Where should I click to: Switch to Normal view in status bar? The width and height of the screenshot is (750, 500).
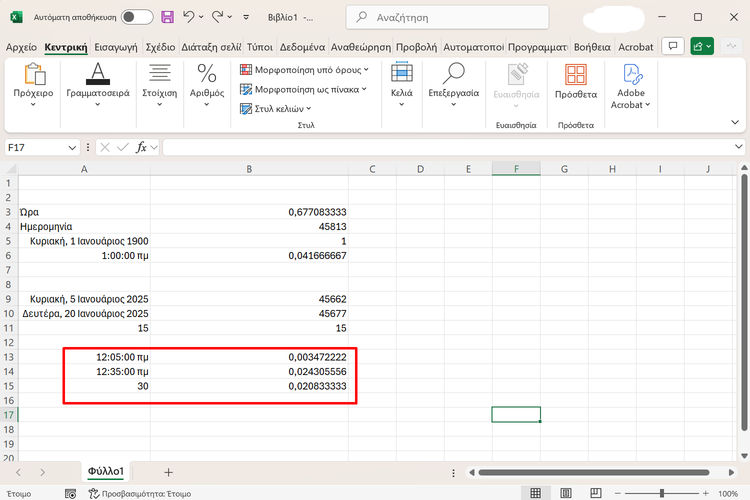tap(536, 493)
